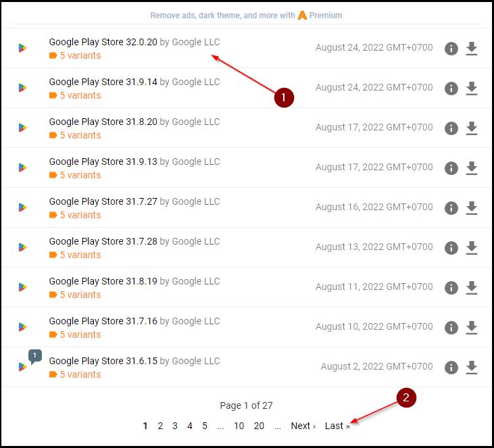The width and height of the screenshot is (494, 448).
Task: Open info for Google Play Store 31.9.13
Action: [451, 168]
